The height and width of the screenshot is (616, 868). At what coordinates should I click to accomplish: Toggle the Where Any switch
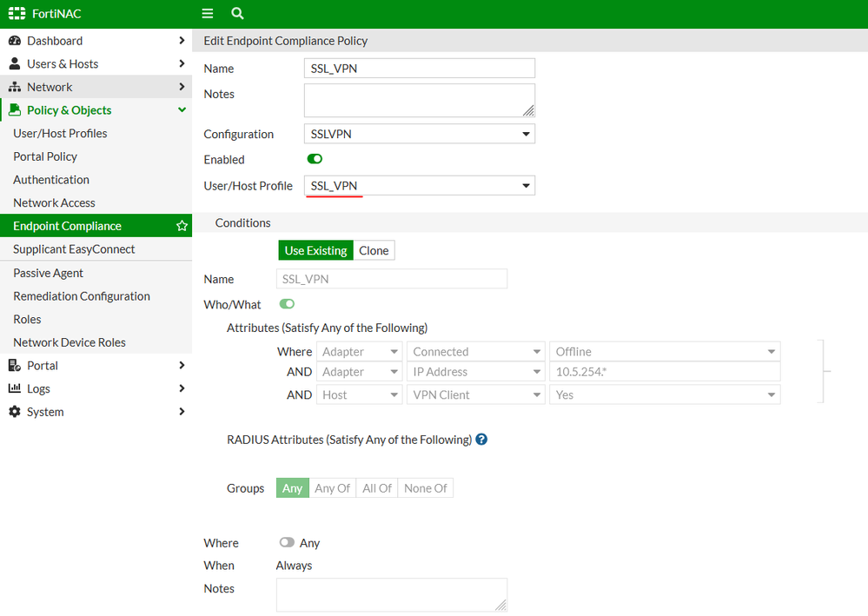[287, 542]
